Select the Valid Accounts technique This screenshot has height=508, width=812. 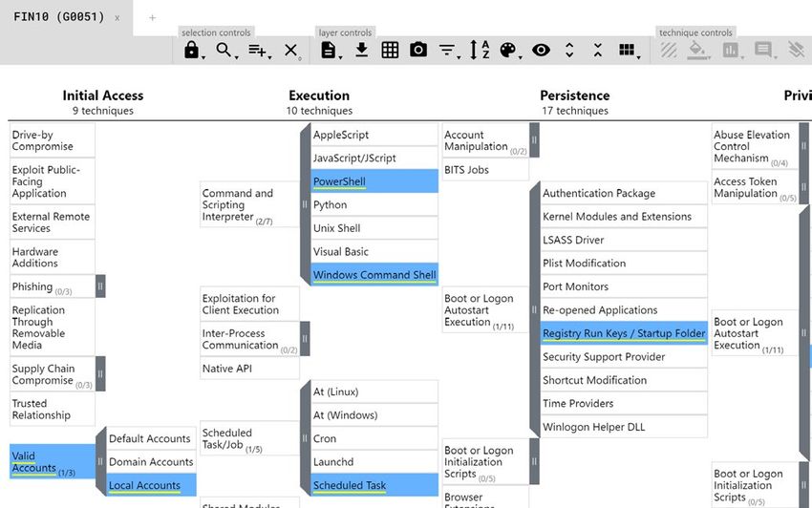53,461
